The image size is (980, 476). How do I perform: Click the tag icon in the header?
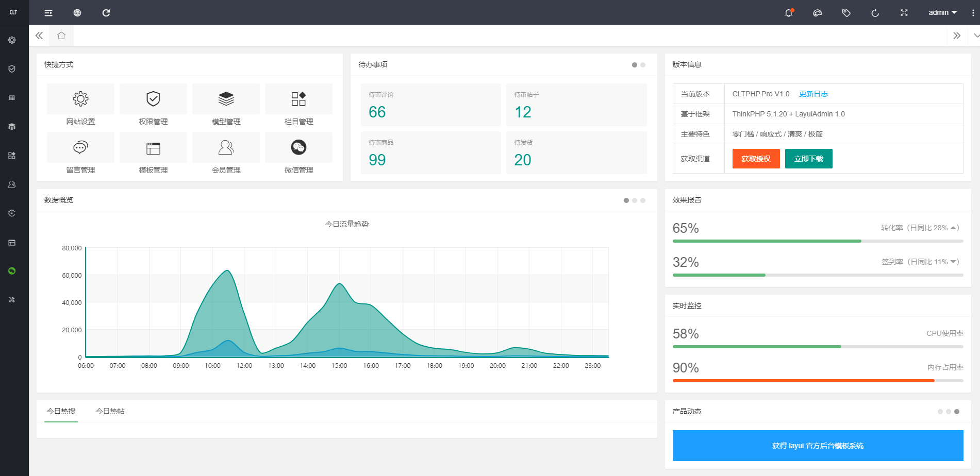point(846,13)
